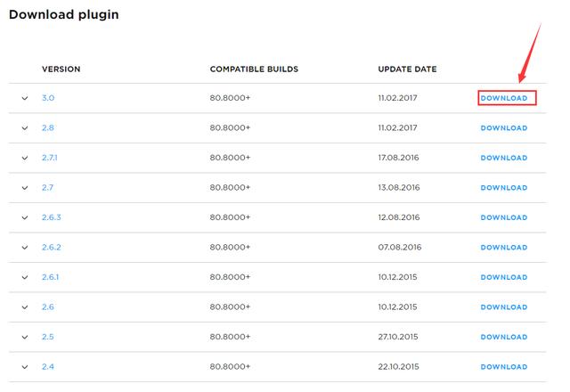Click the Update Date column header
The height and width of the screenshot is (392, 570).
407,69
